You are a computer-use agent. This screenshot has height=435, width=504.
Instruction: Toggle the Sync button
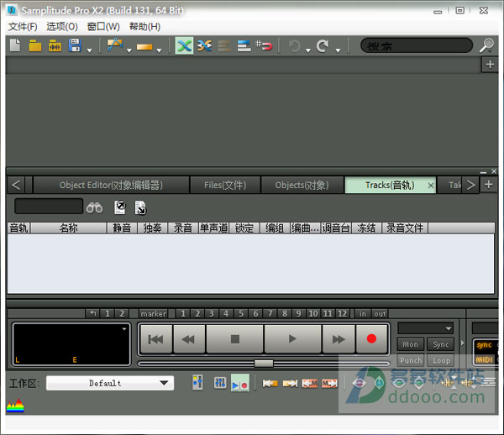(440, 344)
